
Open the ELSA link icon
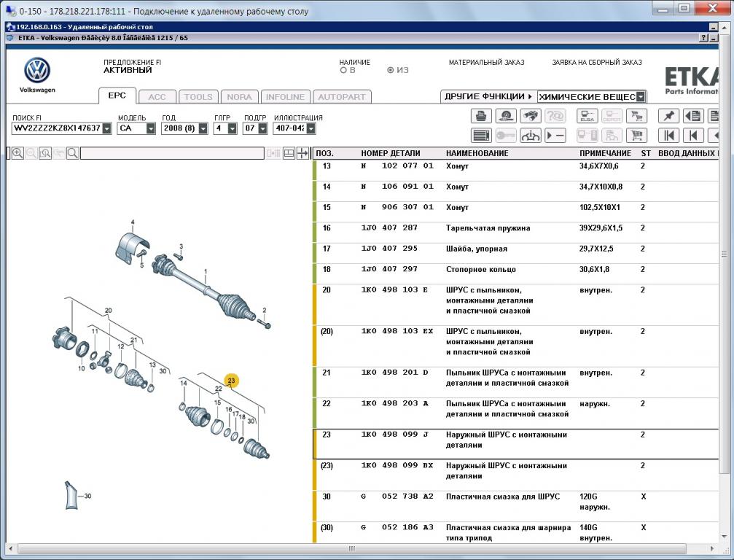point(587,116)
